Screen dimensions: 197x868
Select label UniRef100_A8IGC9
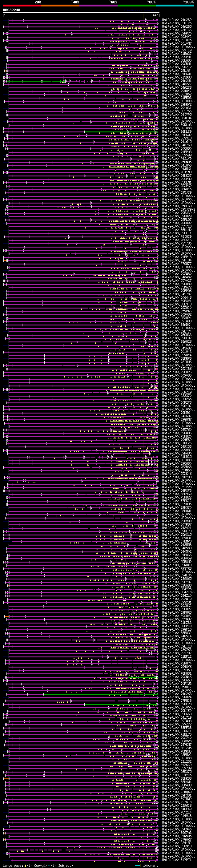pyautogui.click(x=177, y=236)
